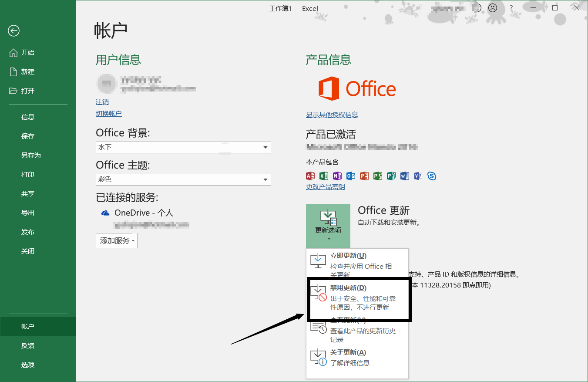This screenshot has width=588, height=382.
Task: Click the 更改产品密钥 link
Action: click(326, 187)
